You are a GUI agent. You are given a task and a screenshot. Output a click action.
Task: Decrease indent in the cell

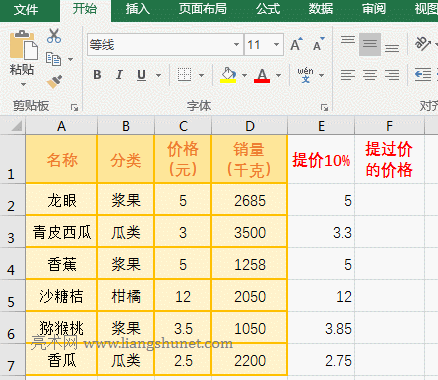[423, 75]
